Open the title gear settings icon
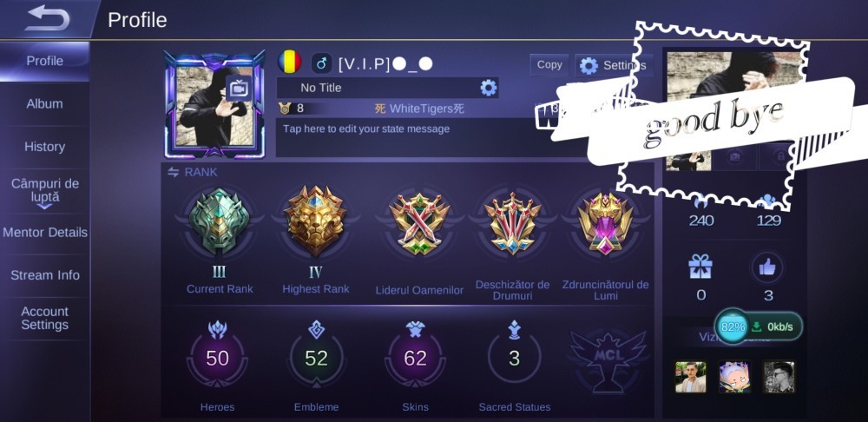The image size is (868, 422). (488, 88)
